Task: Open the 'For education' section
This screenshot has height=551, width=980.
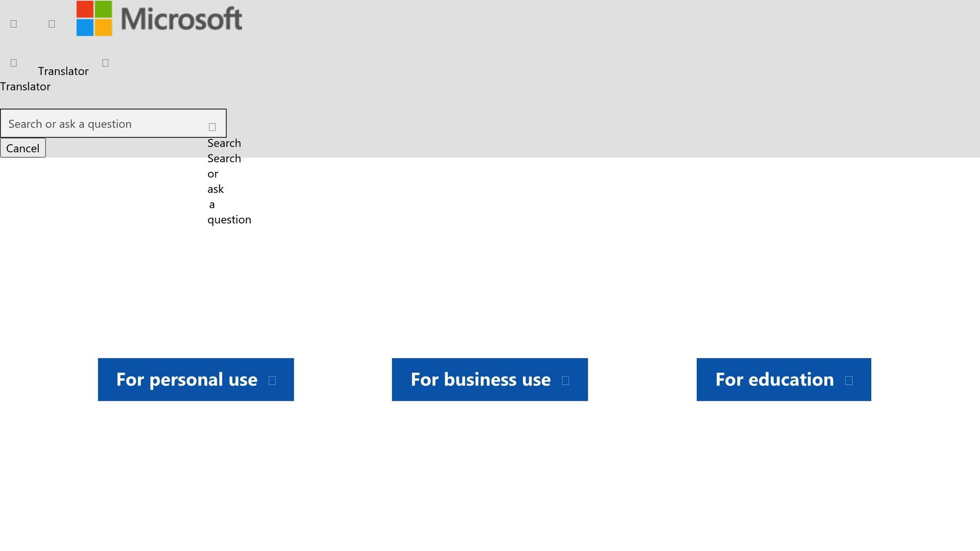Action: tap(784, 379)
